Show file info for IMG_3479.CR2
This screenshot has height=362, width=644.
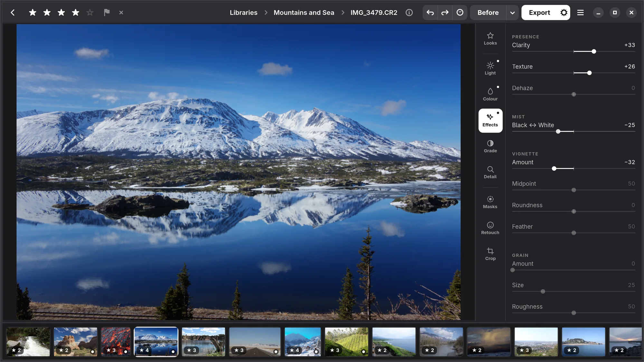click(409, 13)
